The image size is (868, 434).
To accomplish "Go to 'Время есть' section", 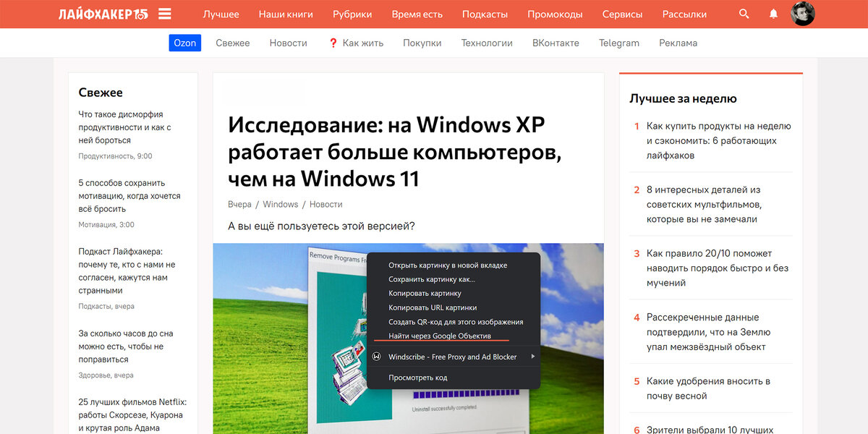I will click(x=417, y=14).
